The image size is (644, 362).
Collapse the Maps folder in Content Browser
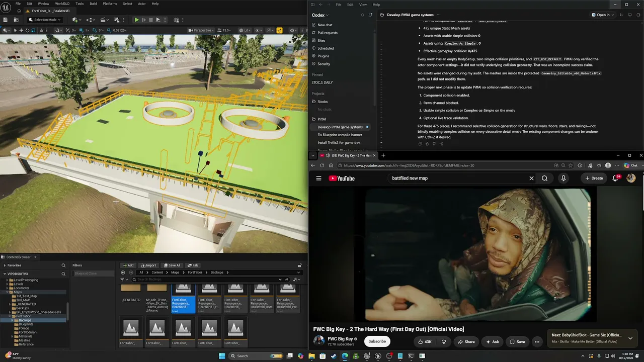pyautogui.click(x=8, y=292)
